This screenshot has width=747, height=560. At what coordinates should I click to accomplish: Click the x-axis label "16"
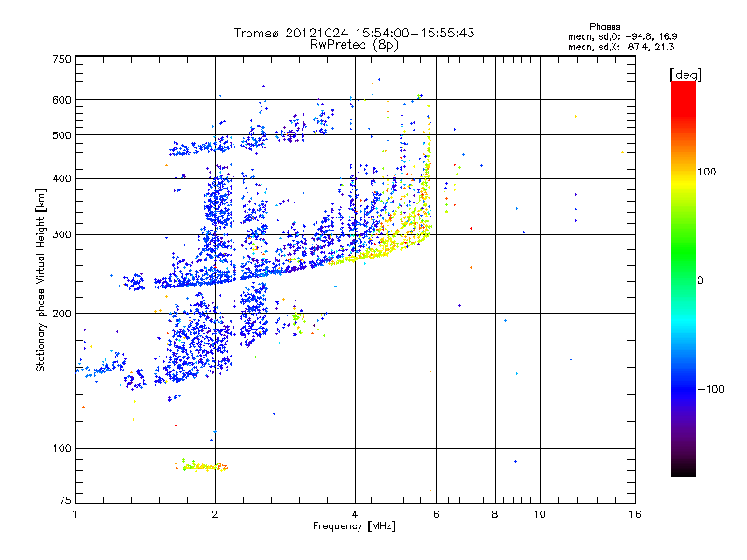(635, 514)
